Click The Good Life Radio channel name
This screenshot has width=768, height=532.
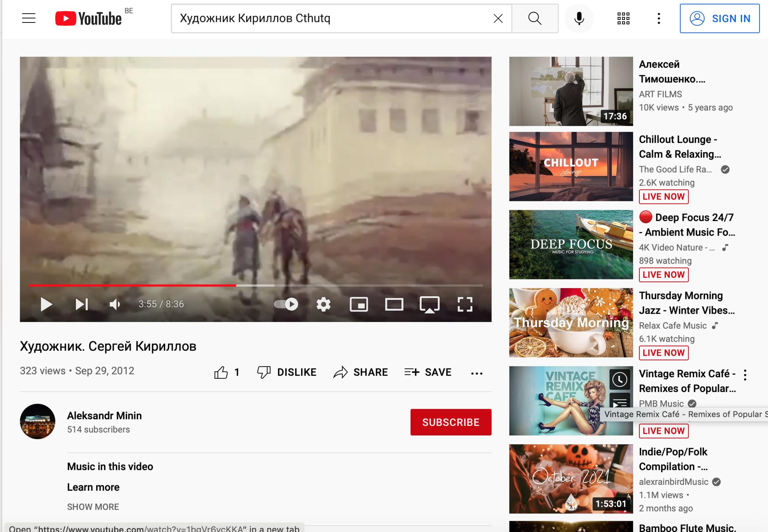pyautogui.click(x=675, y=169)
